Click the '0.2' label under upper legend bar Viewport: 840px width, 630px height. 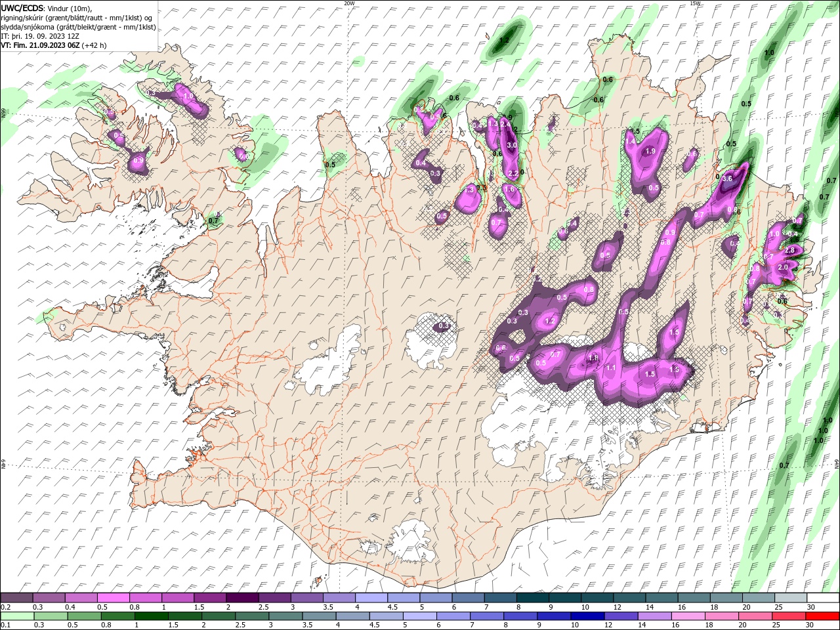click(x=6, y=607)
